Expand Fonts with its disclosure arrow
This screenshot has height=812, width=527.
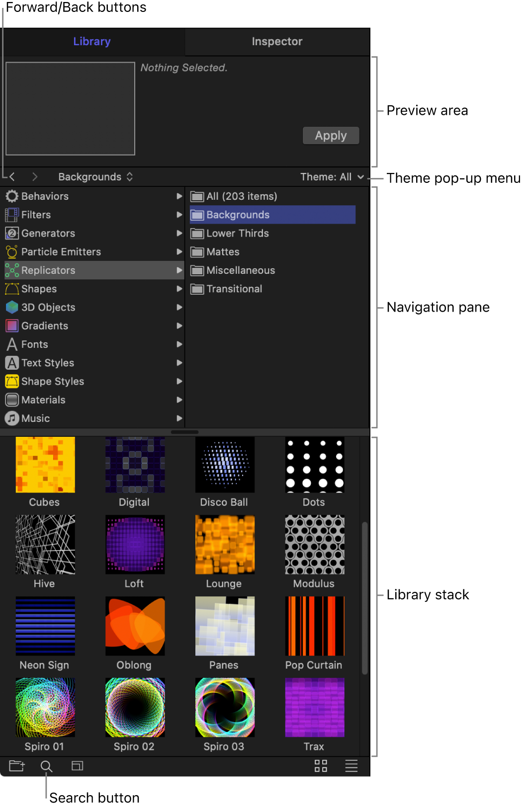point(179,344)
